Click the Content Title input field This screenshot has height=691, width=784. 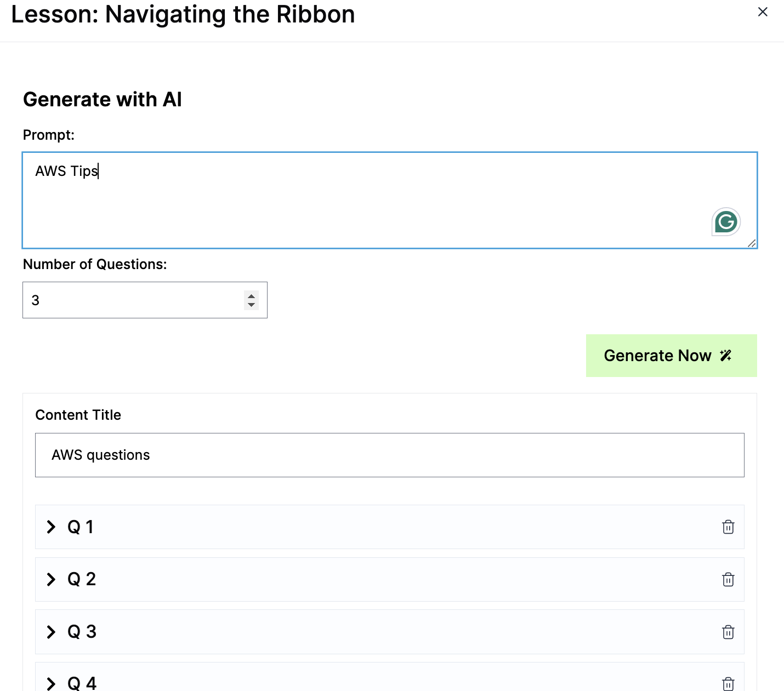(x=389, y=455)
